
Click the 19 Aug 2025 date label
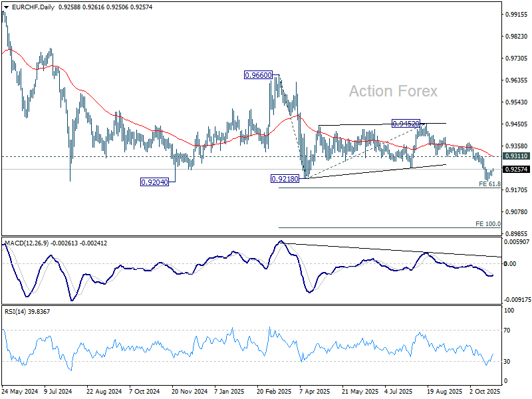point(444,392)
